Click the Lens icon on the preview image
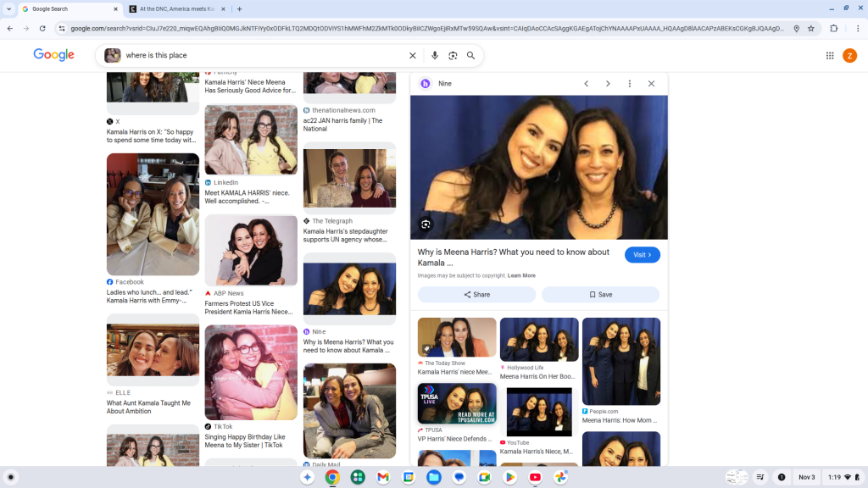Screen dimensions: 868x488 coord(426,225)
